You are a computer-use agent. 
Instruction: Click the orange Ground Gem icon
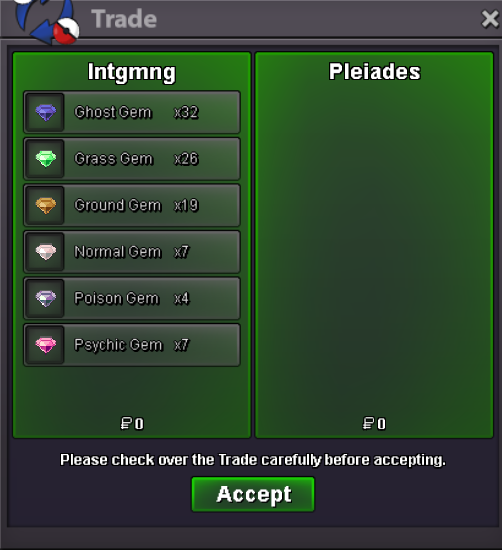[46, 206]
